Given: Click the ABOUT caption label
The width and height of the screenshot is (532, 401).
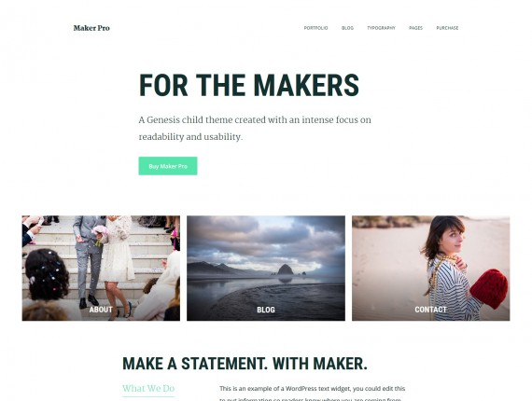Looking at the screenshot, I should tap(101, 310).
